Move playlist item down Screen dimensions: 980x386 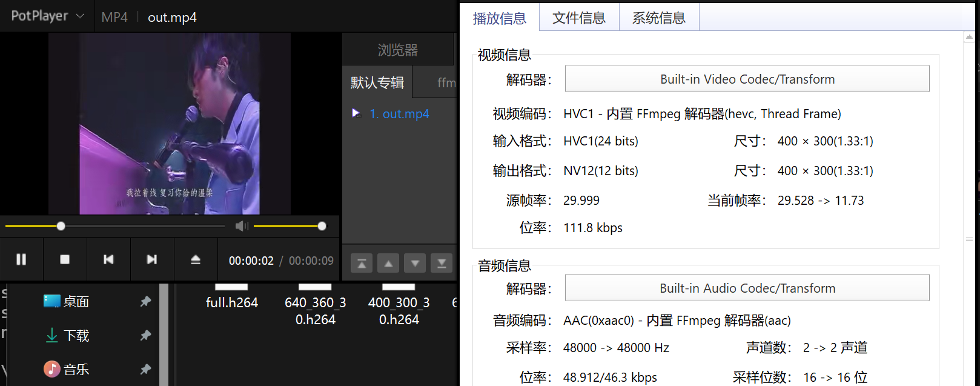[415, 264]
